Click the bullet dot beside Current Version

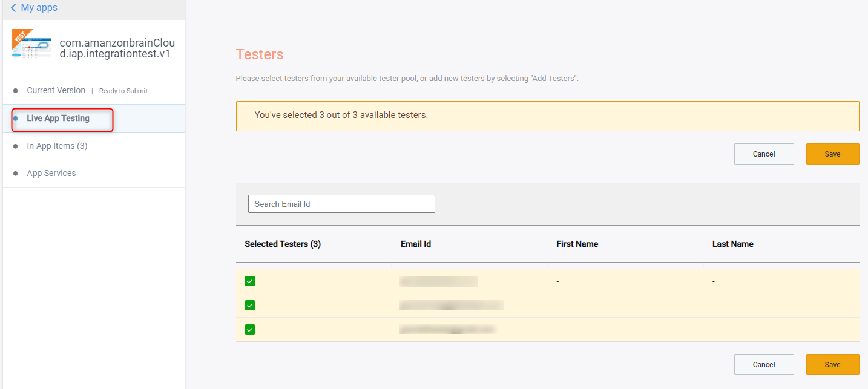click(15, 91)
